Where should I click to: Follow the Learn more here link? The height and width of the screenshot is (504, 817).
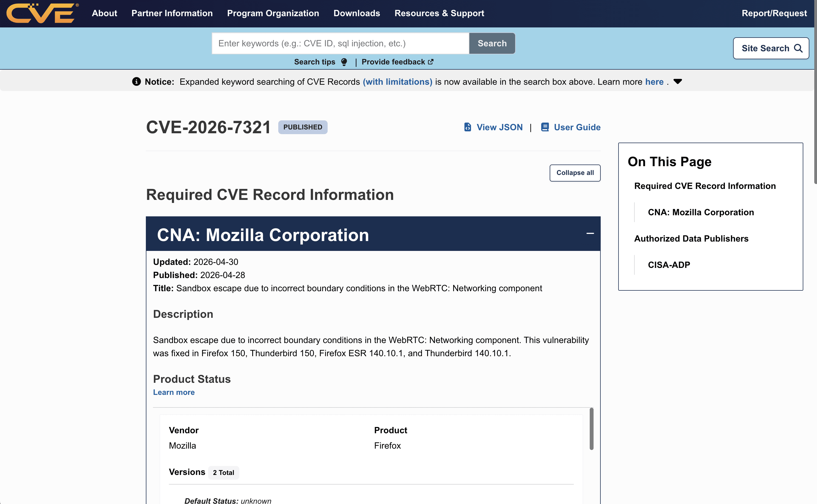click(x=654, y=82)
